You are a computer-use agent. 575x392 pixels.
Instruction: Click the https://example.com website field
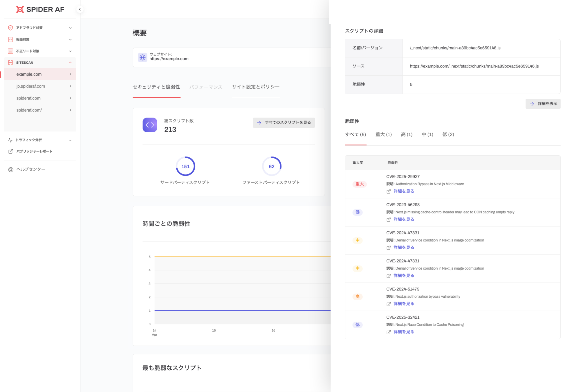(232, 57)
